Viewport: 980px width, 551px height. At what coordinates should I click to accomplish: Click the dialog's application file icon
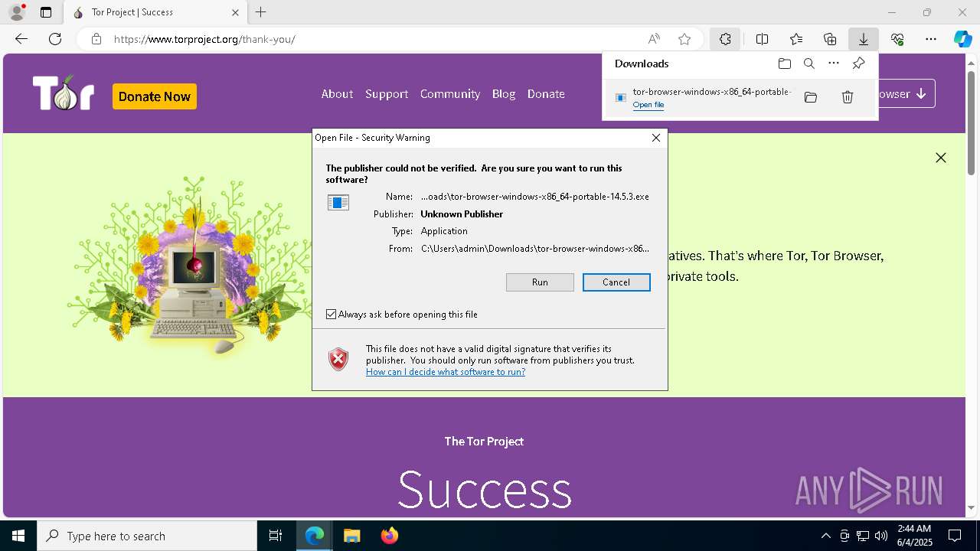tap(338, 202)
